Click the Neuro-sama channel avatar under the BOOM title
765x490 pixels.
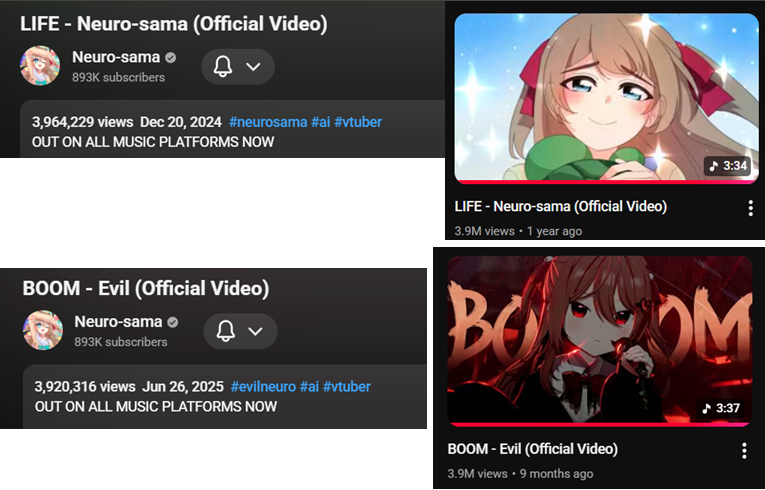tap(42, 330)
